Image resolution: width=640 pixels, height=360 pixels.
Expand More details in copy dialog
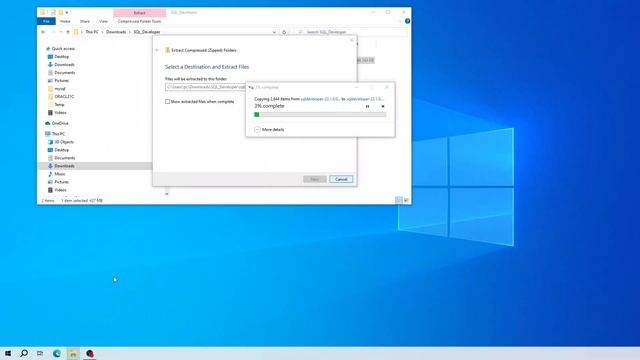269,129
